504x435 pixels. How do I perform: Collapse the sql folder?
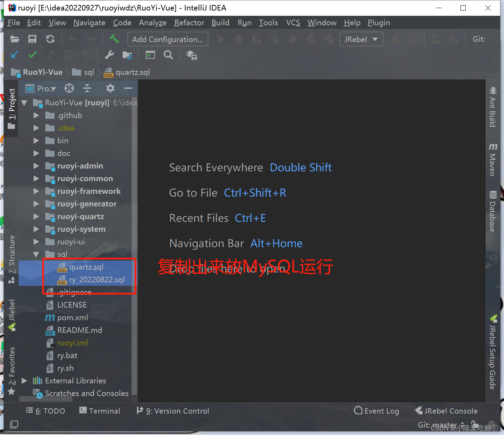tap(36, 255)
